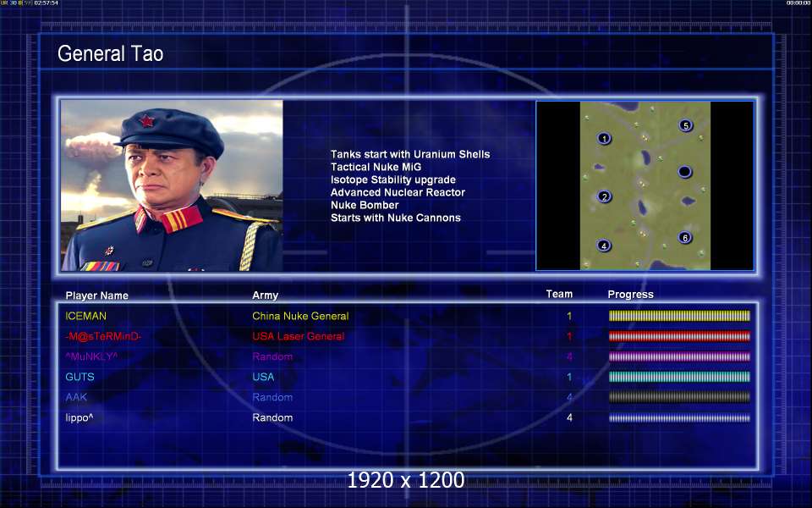
Task: Click the 02:57:54 clock readout
Action: point(46,3)
